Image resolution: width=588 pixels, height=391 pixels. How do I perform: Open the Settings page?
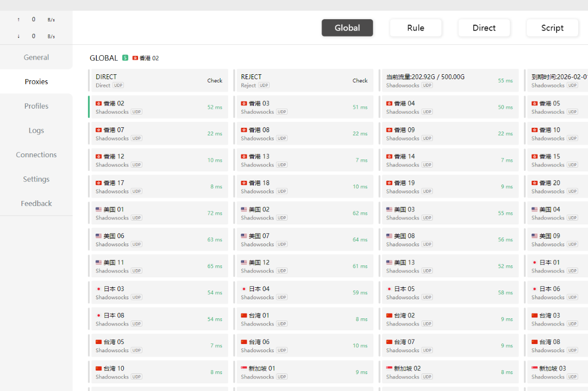coord(36,179)
